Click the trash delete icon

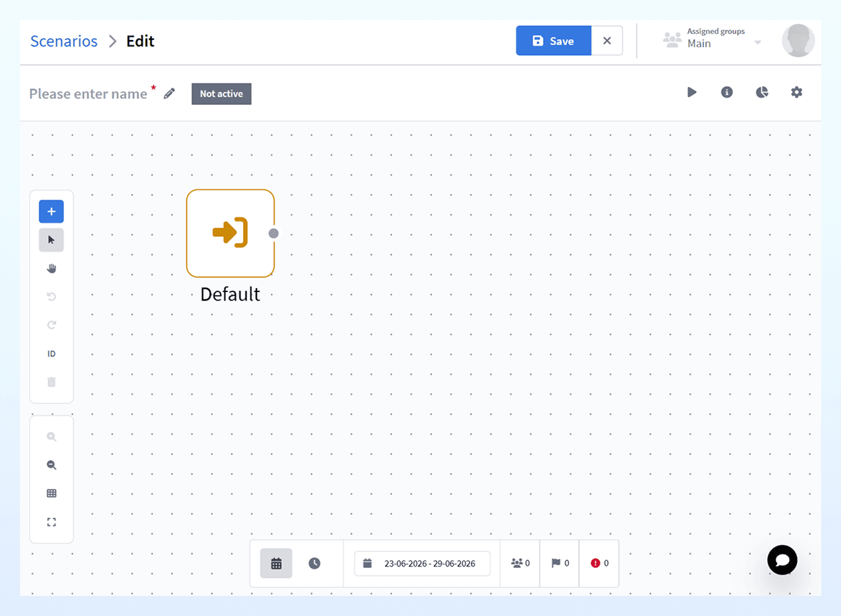(x=51, y=382)
